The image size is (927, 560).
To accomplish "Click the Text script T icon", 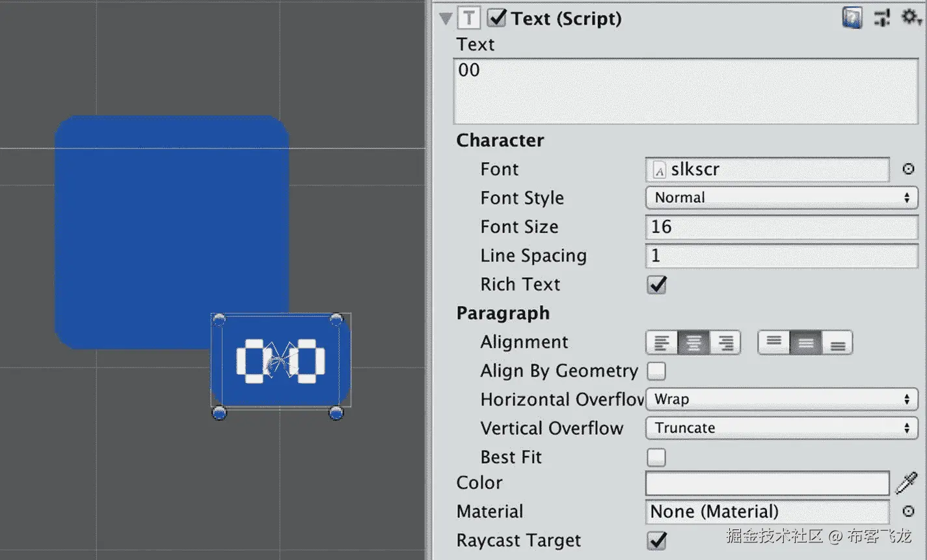I will [469, 18].
